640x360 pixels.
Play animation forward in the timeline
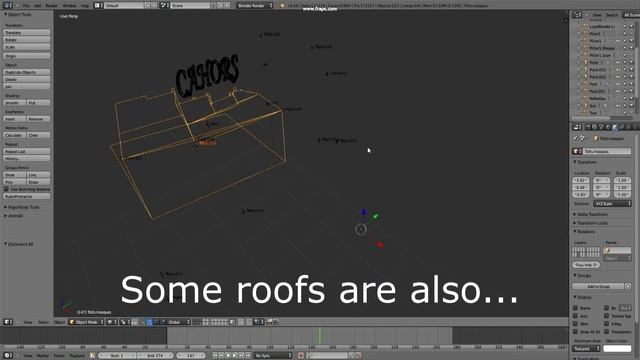tap(235, 356)
